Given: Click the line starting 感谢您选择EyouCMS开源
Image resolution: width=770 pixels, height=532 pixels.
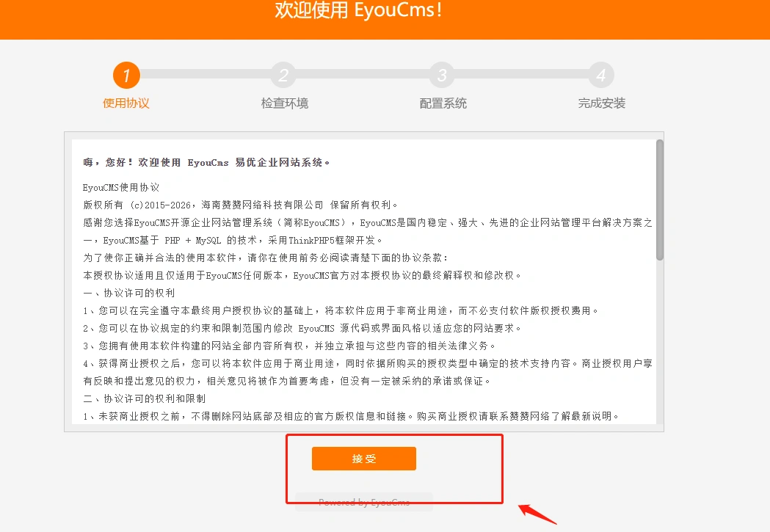Looking at the screenshot, I should (x=367, y=231).
